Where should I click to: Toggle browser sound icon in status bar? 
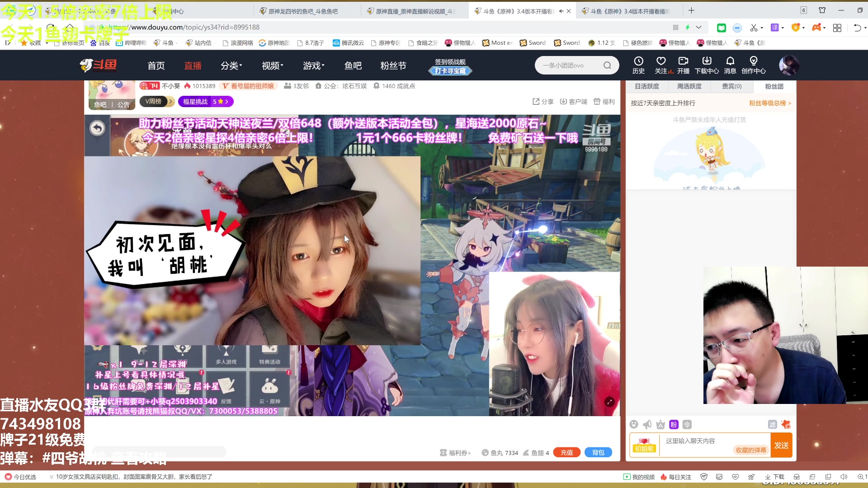pyautogui.click(x=844, y=477)
